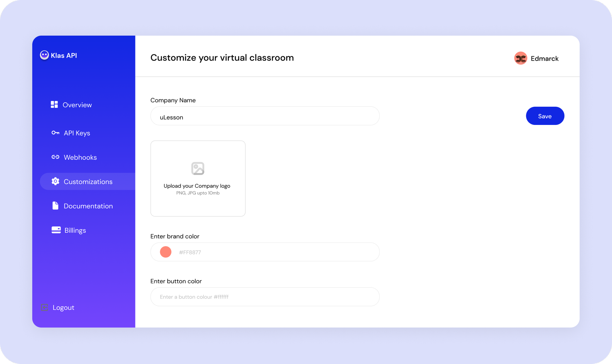Click the API Keys icon
612x364 pixels.
click(55, 133)
